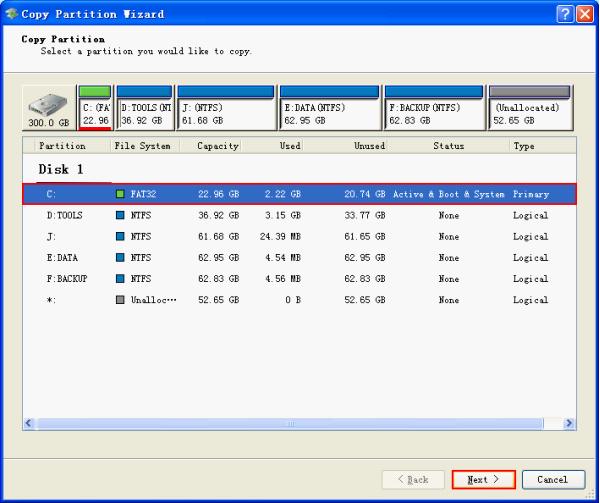
Task: Click the File System column header
Action: 142,146
